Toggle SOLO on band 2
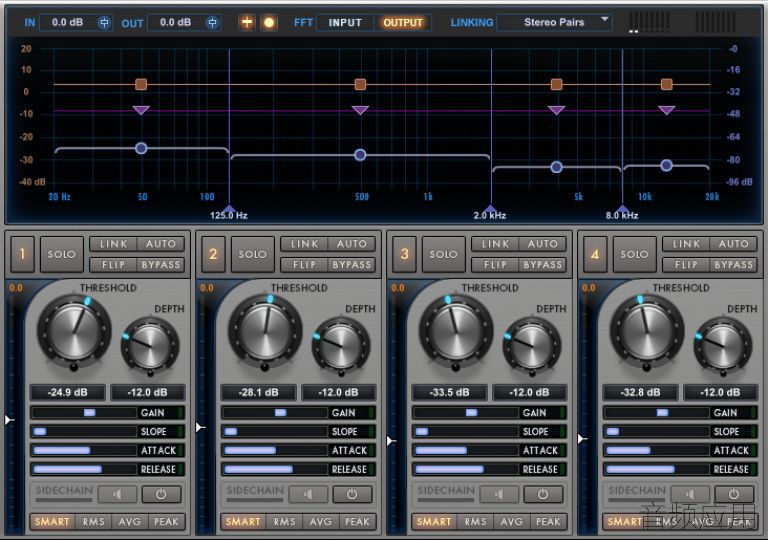This screenshot has height=540, width=768. [x=253, y=254]
